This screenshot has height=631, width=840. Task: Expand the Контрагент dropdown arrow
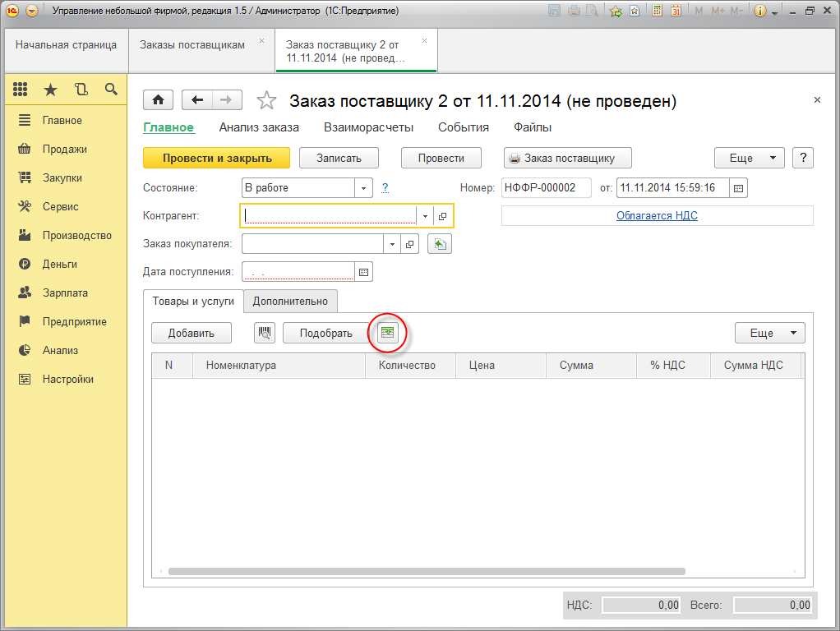[x=425, y=216]
